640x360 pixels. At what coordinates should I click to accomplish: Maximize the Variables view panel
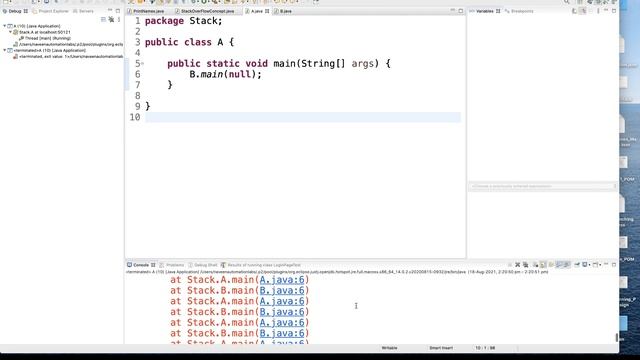[614, 11]
